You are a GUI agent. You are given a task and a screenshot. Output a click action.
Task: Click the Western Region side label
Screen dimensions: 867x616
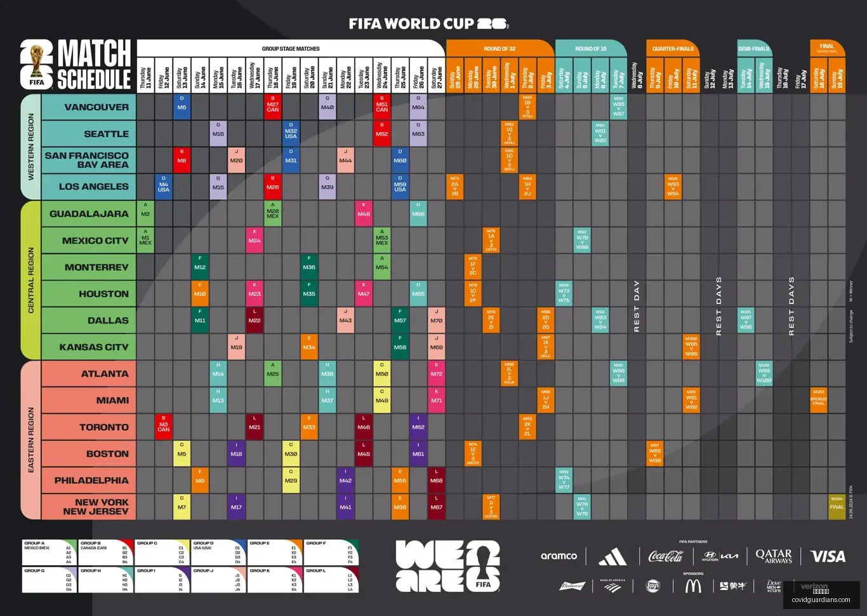31,147
